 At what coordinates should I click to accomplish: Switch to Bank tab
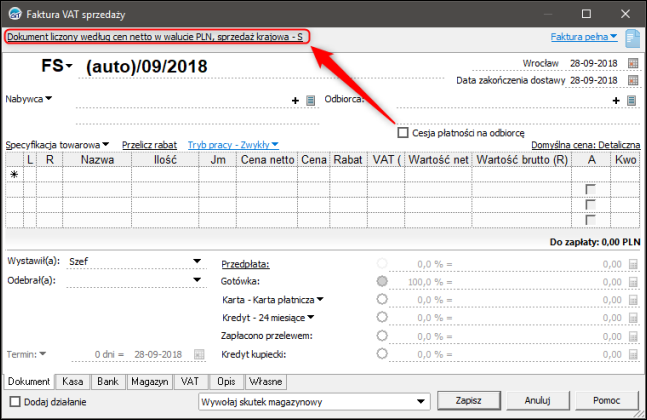[x=108, y=382]
